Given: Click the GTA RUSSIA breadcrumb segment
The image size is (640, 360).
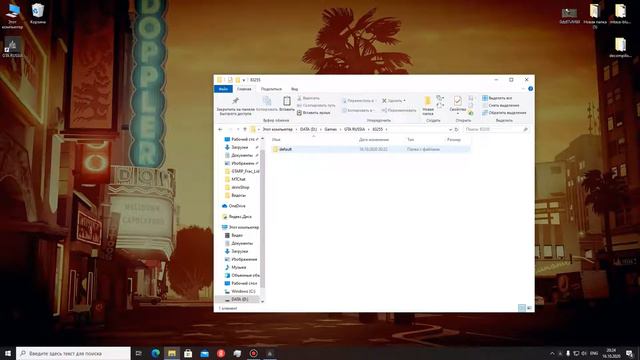Looking at the screenshot, I should 354,129.
